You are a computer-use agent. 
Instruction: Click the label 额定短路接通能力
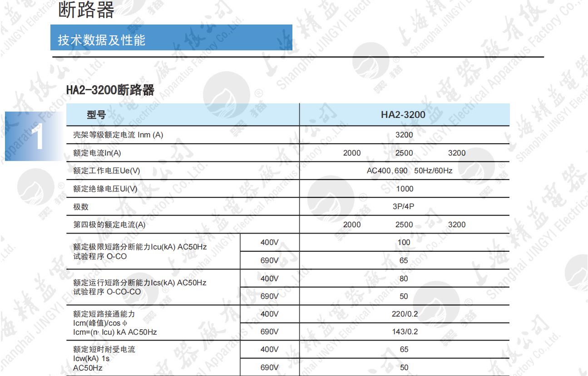coord(104,314)
